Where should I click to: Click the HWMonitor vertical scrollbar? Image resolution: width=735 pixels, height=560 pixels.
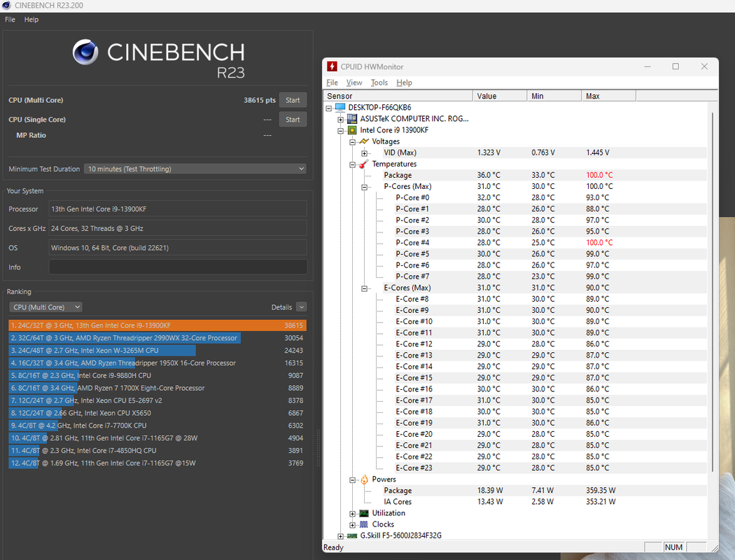(713, 290)
